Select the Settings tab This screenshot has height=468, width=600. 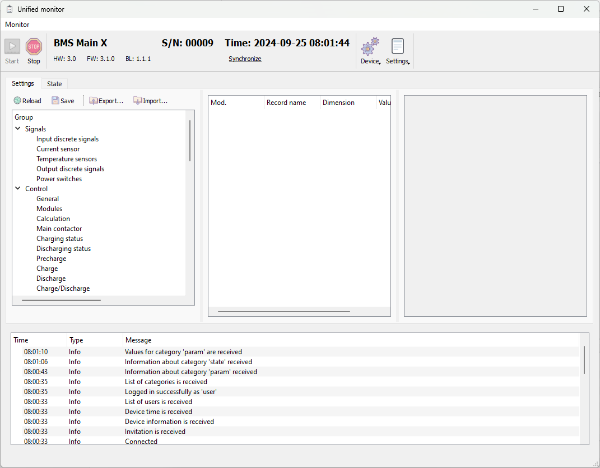point(23,83)
